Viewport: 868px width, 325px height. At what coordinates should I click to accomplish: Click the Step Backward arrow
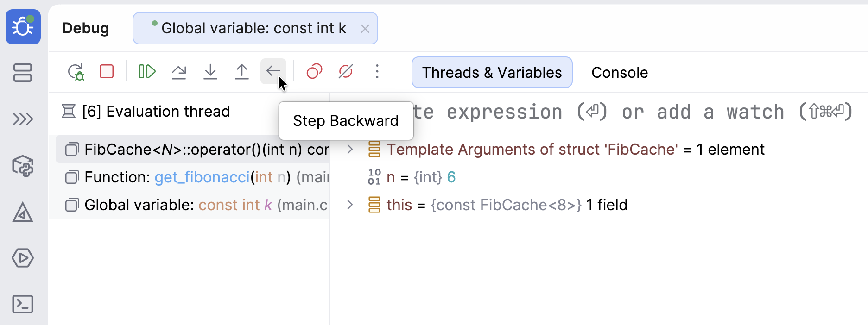click(x=273, y=71)
